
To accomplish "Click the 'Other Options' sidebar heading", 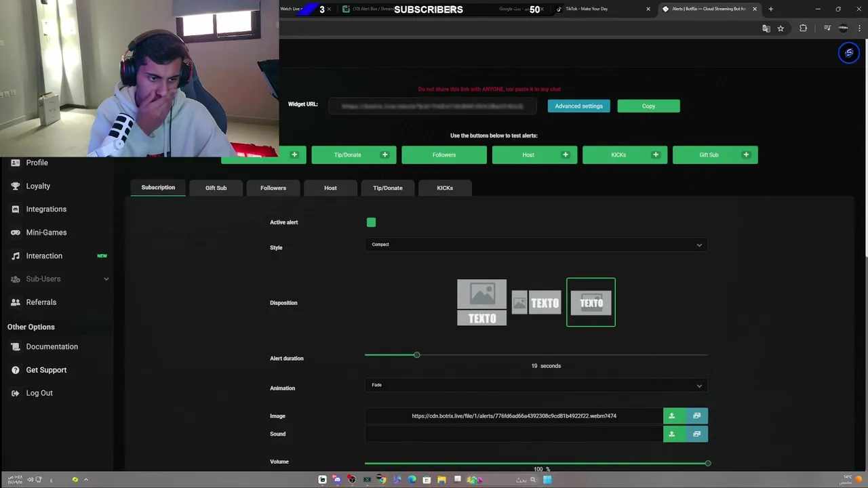I will 31,327.
